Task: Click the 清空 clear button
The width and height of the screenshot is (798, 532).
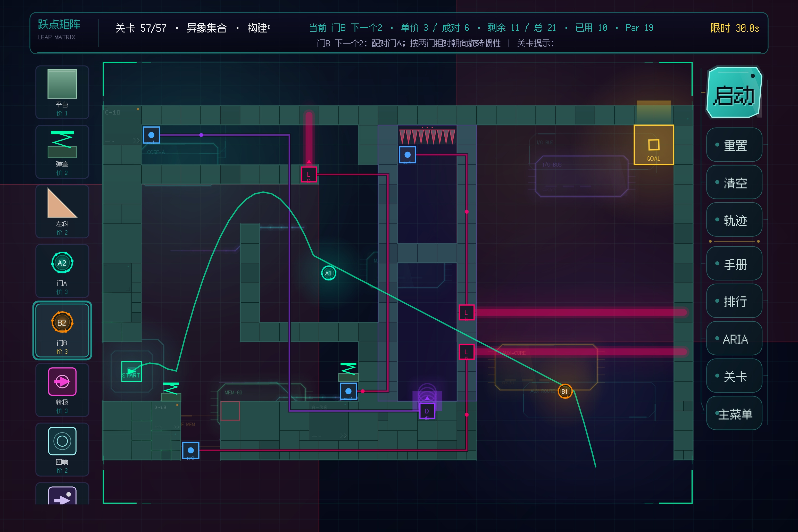Action: point(735,182)
